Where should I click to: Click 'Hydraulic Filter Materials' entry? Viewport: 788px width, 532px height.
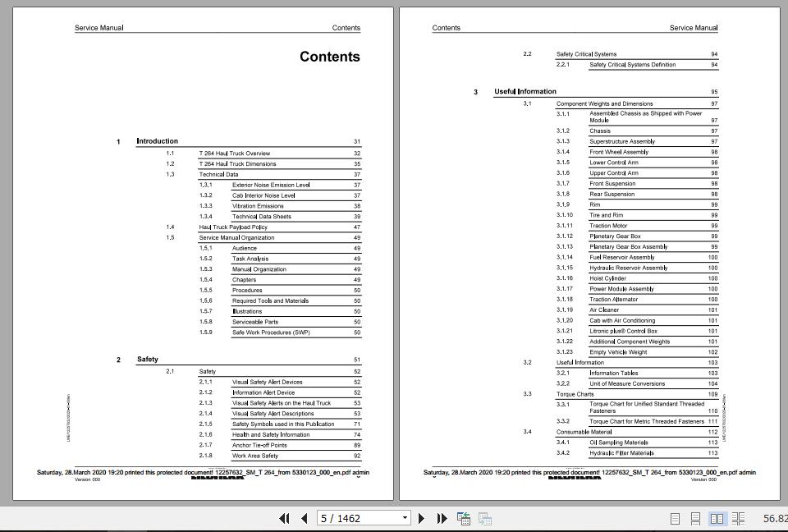(x=621, y=453)
